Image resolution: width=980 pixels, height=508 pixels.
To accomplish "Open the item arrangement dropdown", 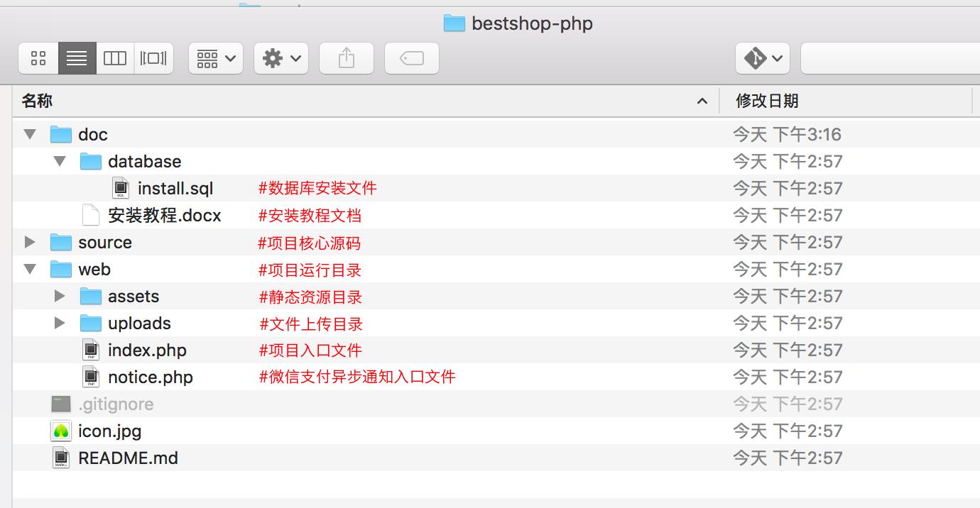I will [216, 58].
